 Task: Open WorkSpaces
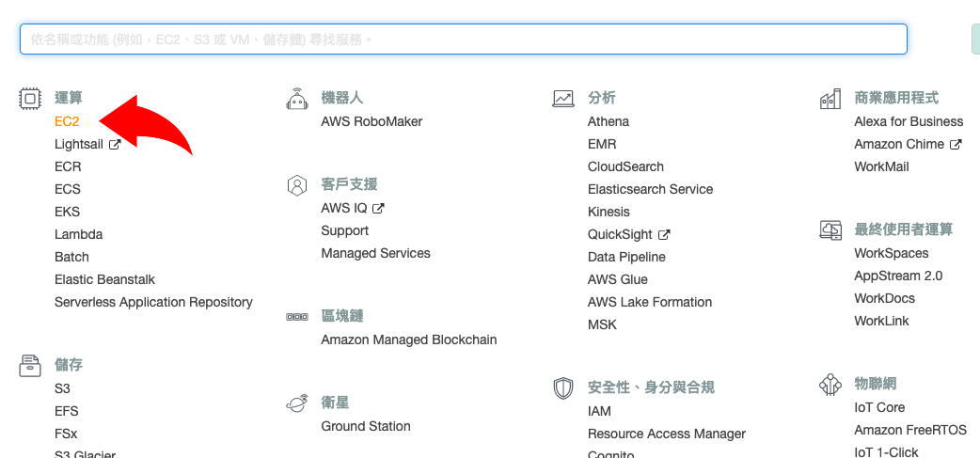click(892, 253)
